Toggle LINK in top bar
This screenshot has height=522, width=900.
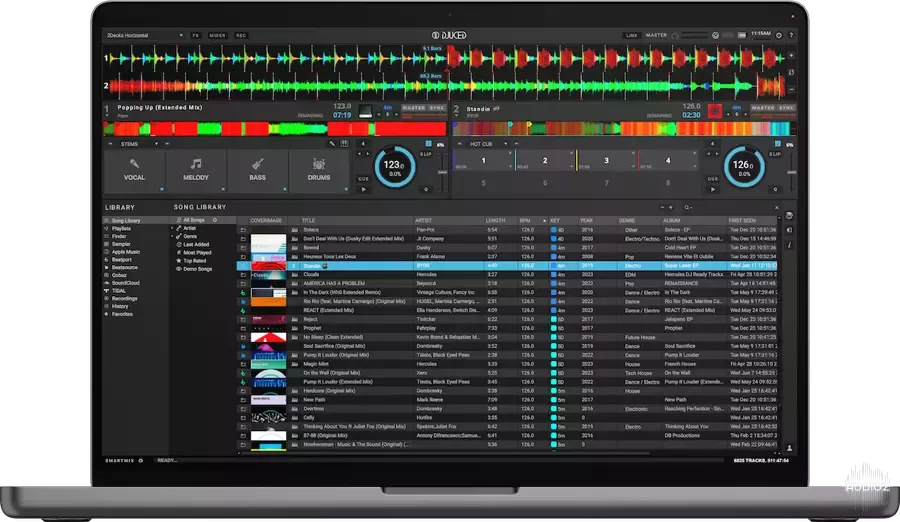(x=631, y=35)
